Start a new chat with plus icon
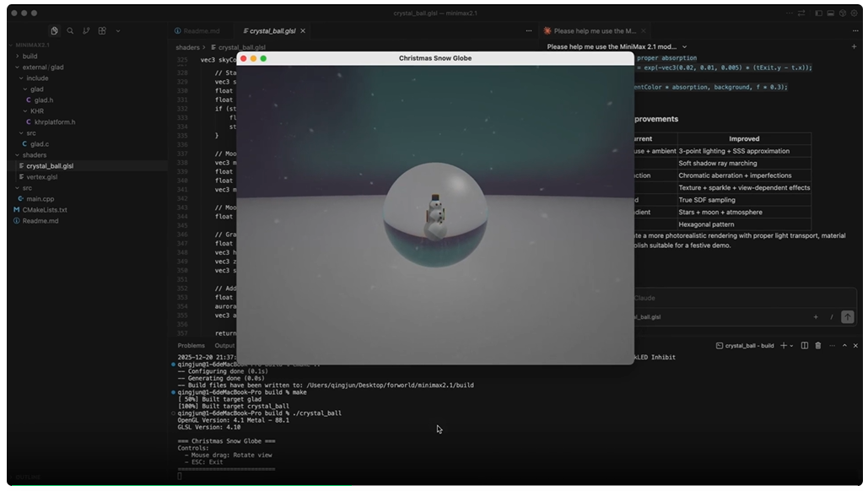The image size is (868, 491). (854, 47)
